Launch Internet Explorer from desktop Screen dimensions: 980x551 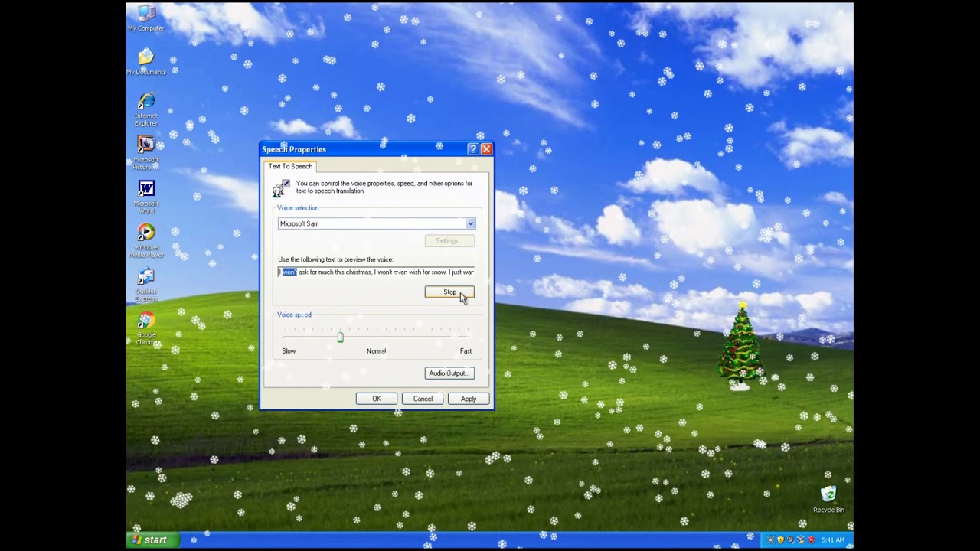[145, 109]
